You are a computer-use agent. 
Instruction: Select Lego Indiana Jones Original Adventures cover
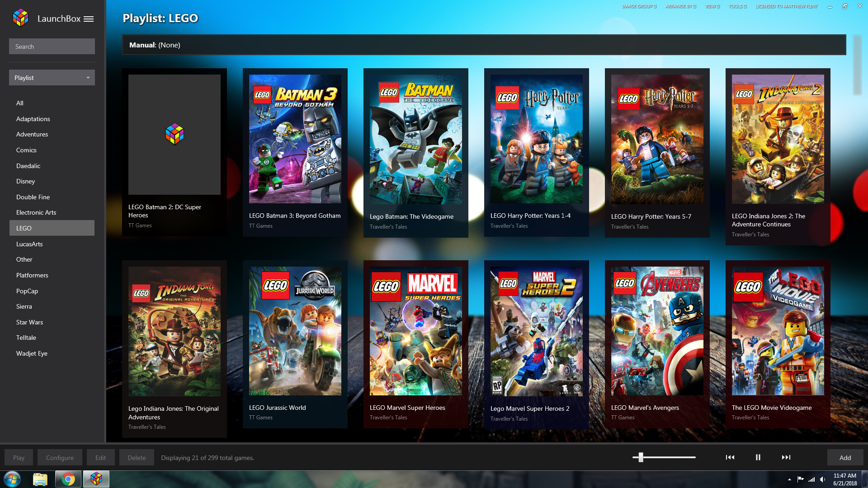pos(175,331)
